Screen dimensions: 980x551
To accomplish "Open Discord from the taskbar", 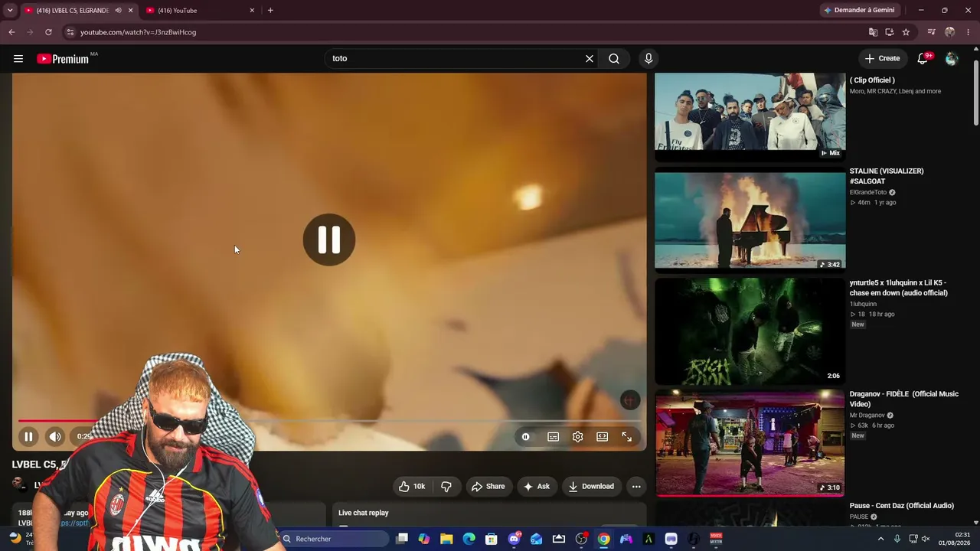I will click(x=514, y=539).
